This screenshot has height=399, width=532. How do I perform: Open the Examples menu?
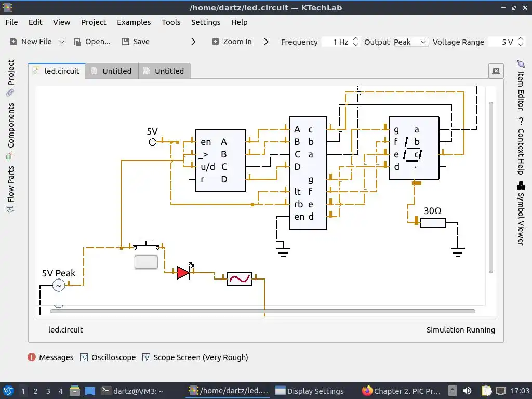[134, 22]
